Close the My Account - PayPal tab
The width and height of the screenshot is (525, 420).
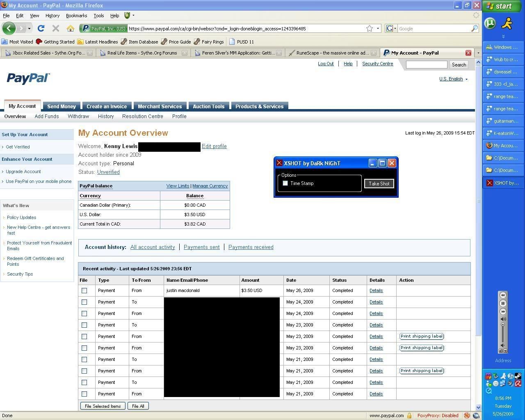[x=468, y=53]
